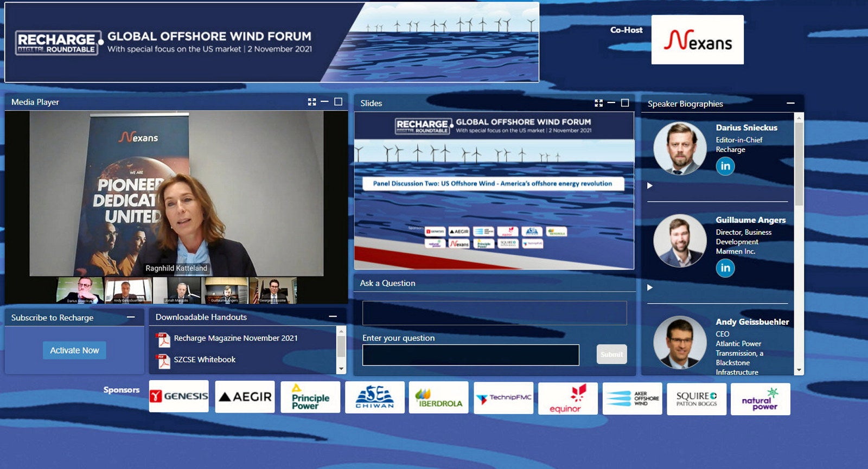Open Guillaume Angers's LinkedIn profile icon
The height and width of the screenshot is (469, 868).
click(x=725, y=268)
